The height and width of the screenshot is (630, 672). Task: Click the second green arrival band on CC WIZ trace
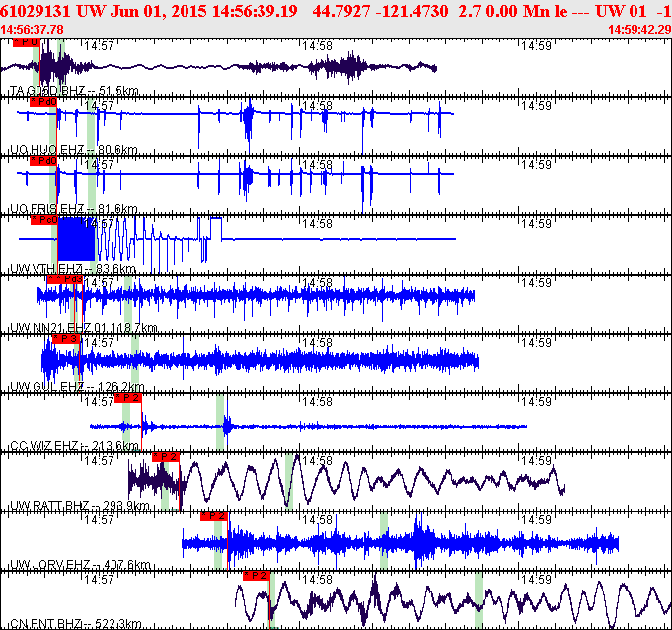[220, 423]
